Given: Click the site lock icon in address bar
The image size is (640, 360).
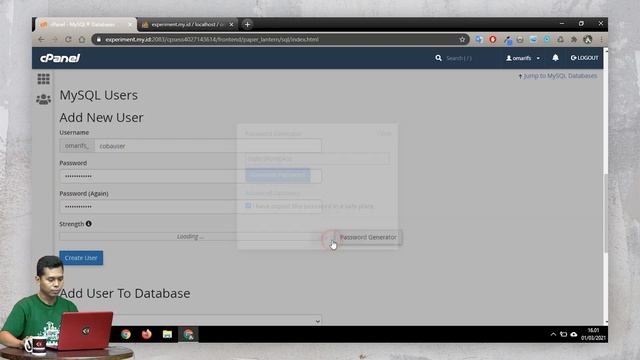Looking at the screenshot, I should (x=99, y=40).
